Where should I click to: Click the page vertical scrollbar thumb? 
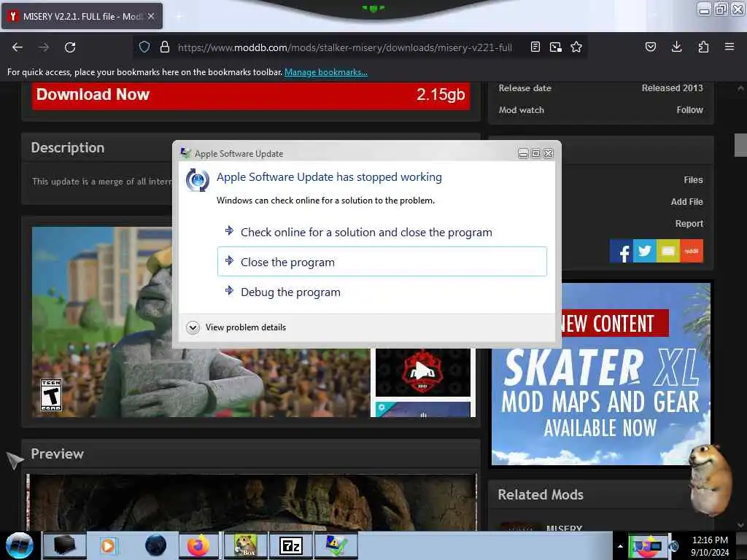tap(740, 145)
